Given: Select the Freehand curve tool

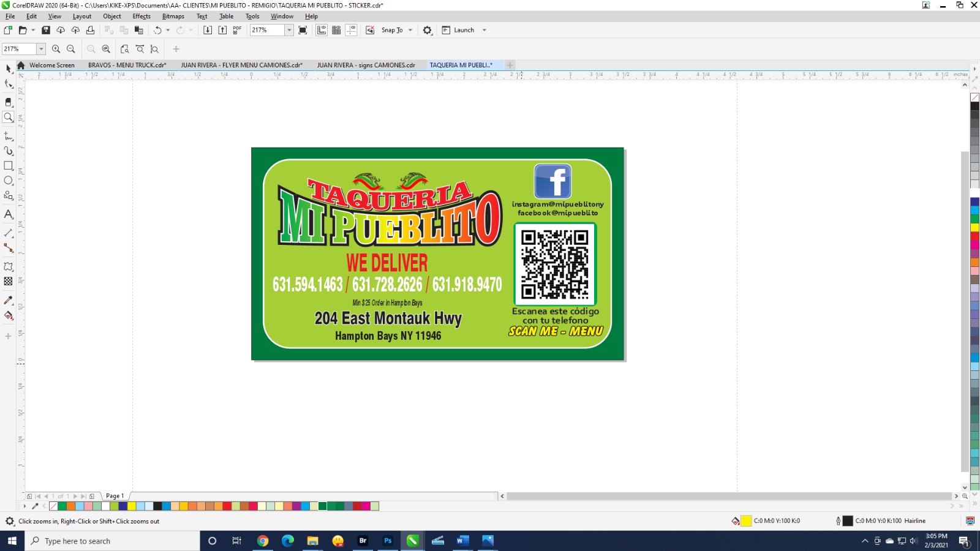Looking at the screenshot, I should (x=8, y=136).
